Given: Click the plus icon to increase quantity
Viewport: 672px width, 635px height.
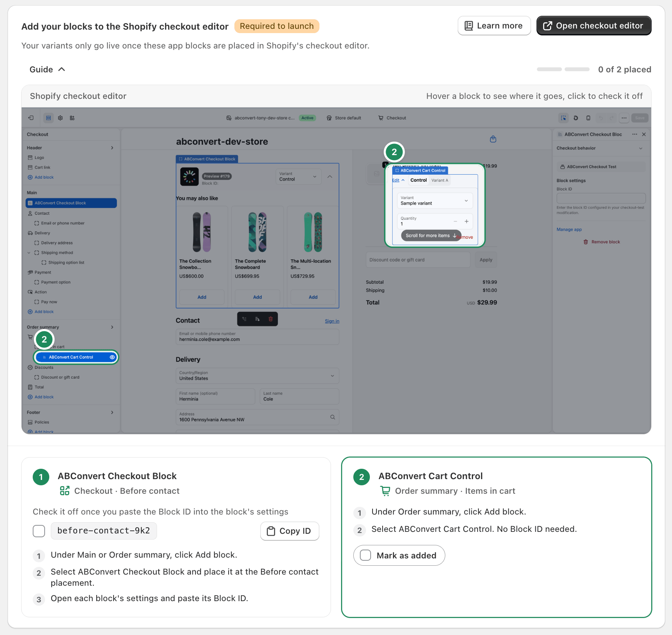Looking at the screenshot, I should [466, 221].
